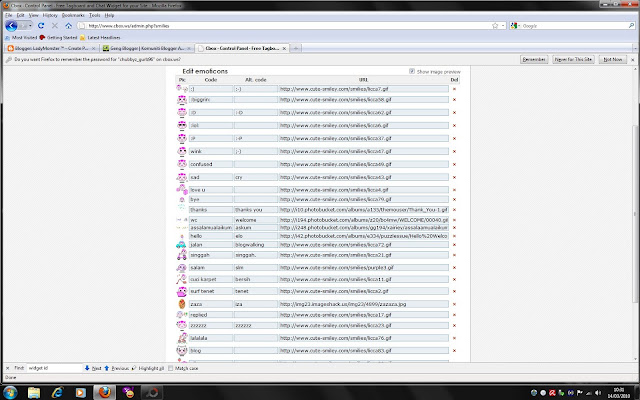Viewport: 640px width, 400px height.
Task: Open the Google search engine dropdown
Action: 516,26
